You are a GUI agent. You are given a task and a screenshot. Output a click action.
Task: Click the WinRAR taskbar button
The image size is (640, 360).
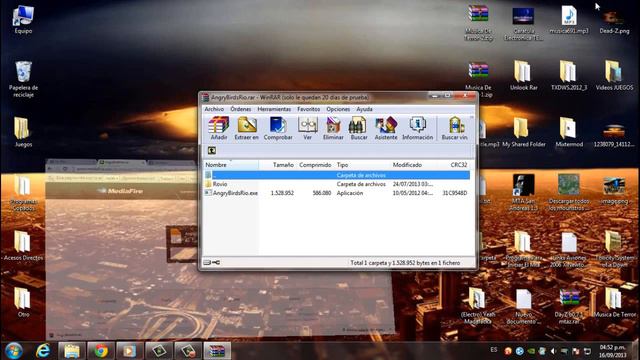coord(217,351)
